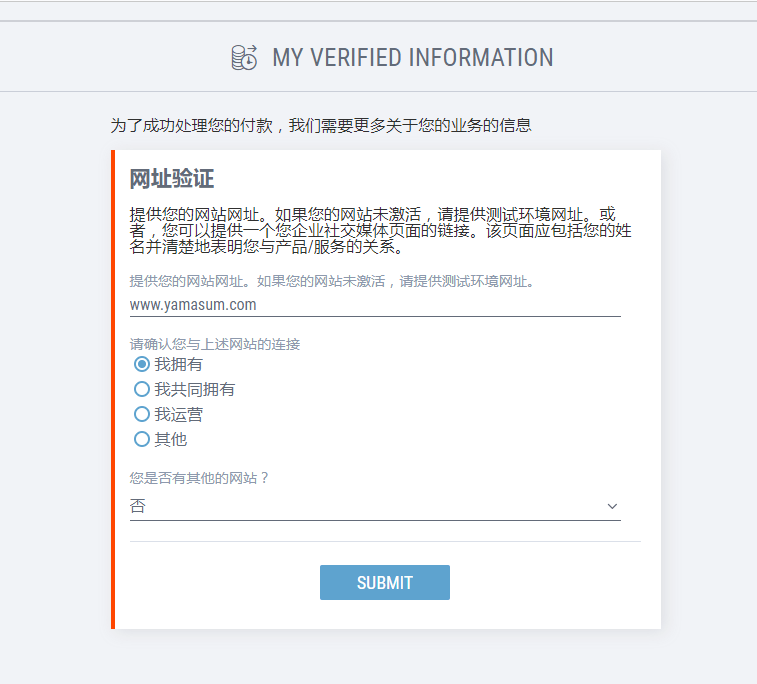
Task: Click the orange accent bar on the card's left edge
Action: 113,390
